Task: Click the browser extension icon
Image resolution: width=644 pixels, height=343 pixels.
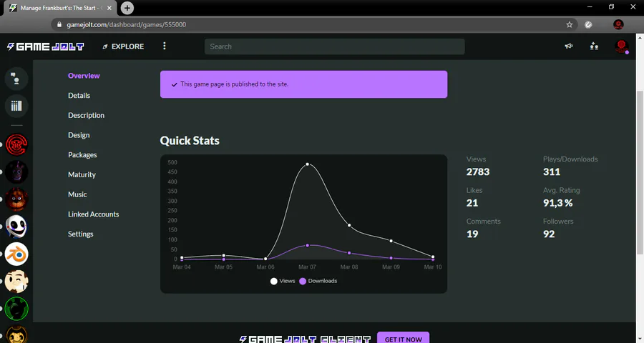Action: (588, 24)
